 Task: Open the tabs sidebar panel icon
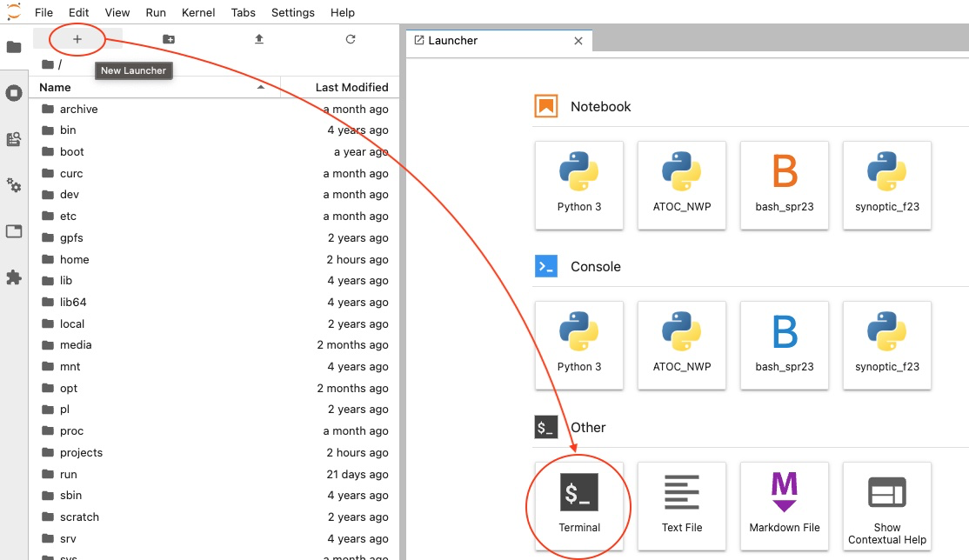click(x=14, y=231)
